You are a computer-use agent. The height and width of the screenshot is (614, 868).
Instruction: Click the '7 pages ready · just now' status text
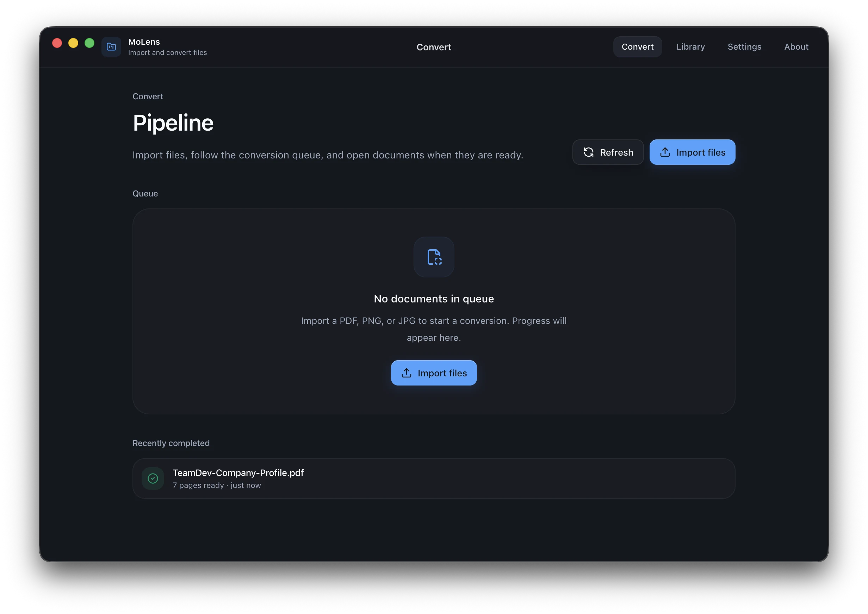pos(217,485)
